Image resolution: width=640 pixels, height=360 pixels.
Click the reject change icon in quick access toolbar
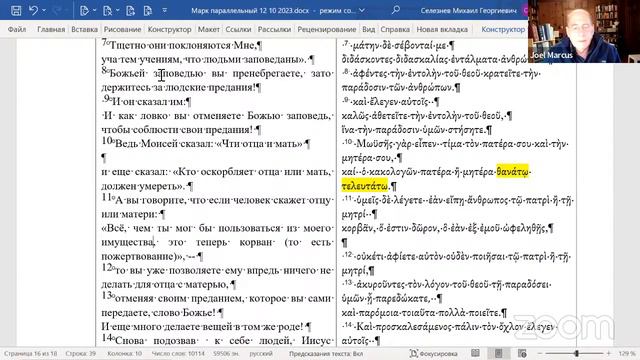point(107,11)
